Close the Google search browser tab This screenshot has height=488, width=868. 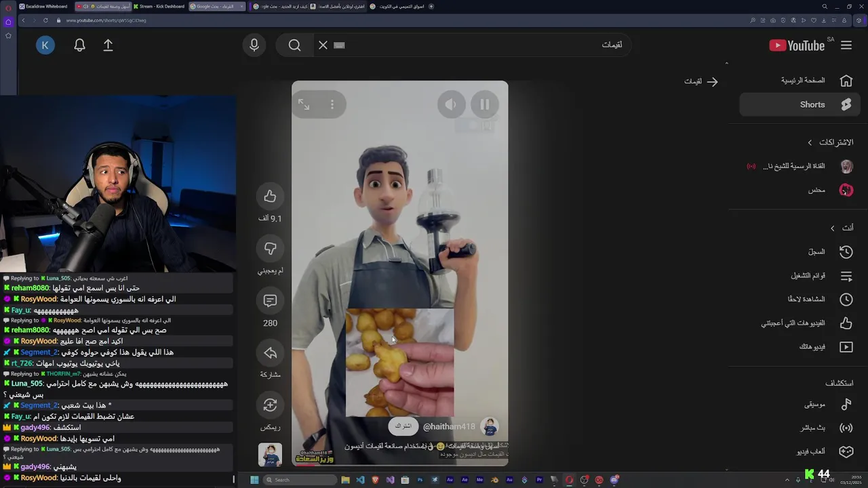241,6
